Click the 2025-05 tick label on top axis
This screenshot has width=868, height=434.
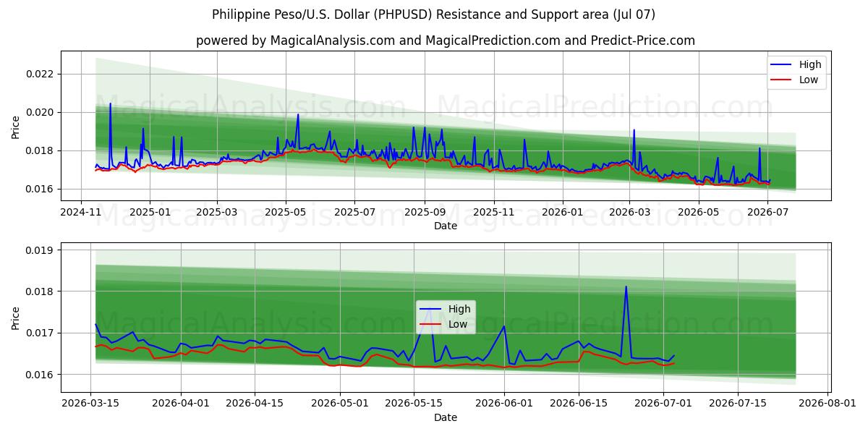(286, 212)
